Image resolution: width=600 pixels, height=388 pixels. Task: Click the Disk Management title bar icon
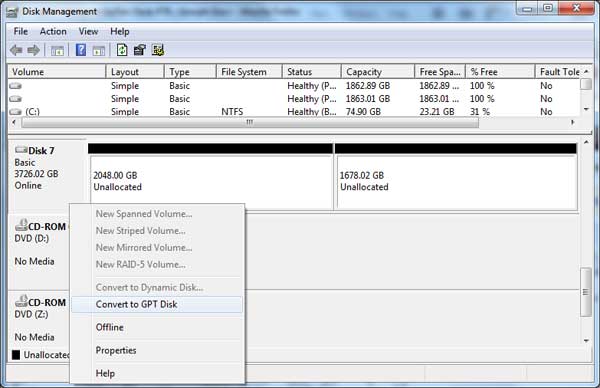12,12
